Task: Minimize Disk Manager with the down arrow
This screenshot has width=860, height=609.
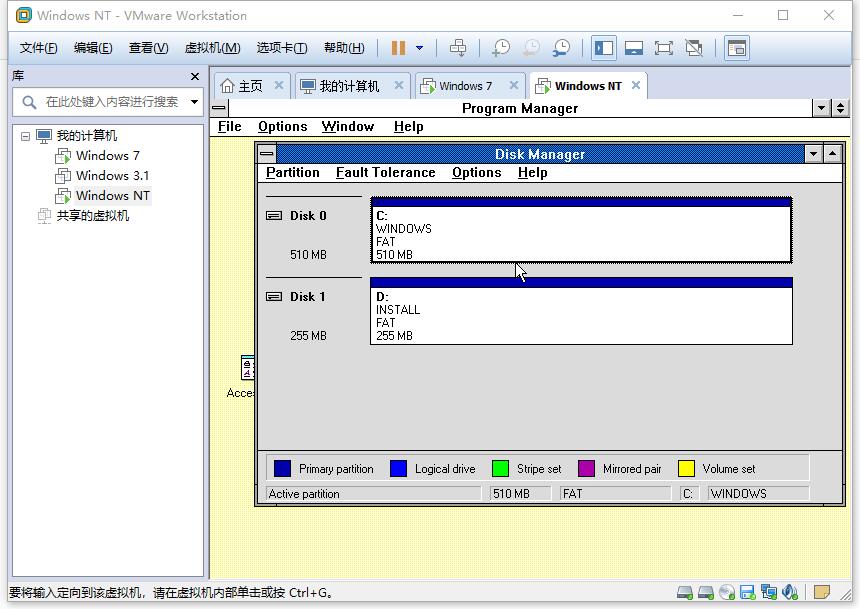Action: pos(813,154)
